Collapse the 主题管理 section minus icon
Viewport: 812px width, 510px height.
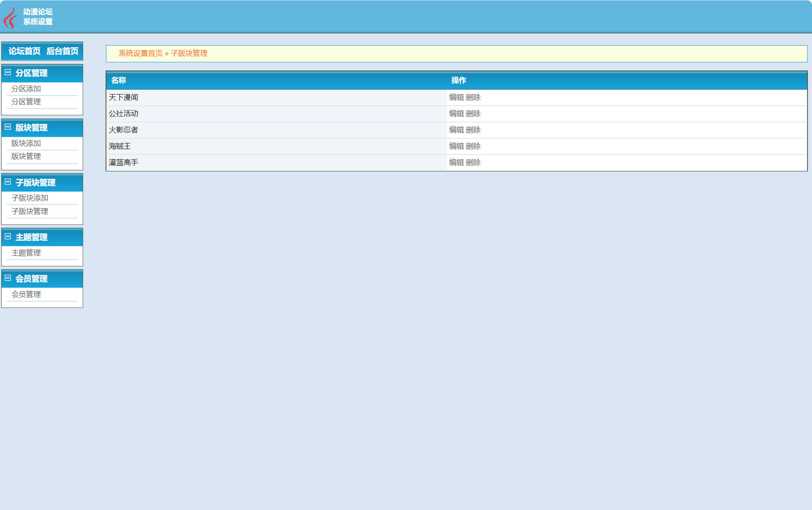click(x=7, y=237)
